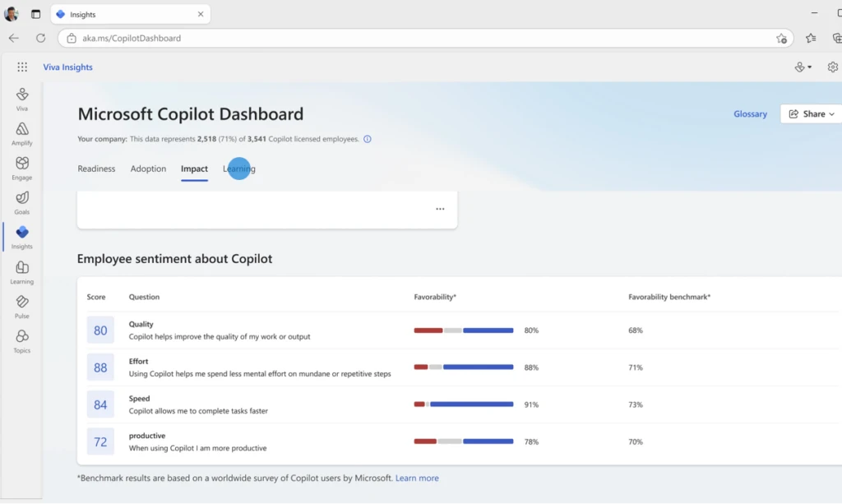
Task: Open the app launcher waffle icon
Action: pyautogui.click(x=21, y=67)
